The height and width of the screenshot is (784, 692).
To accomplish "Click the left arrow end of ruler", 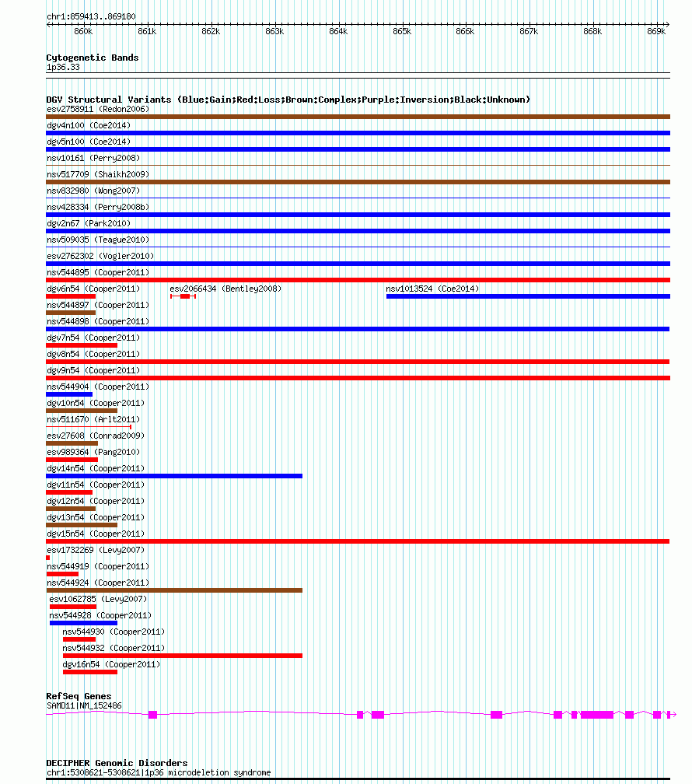I will (49, 24).
